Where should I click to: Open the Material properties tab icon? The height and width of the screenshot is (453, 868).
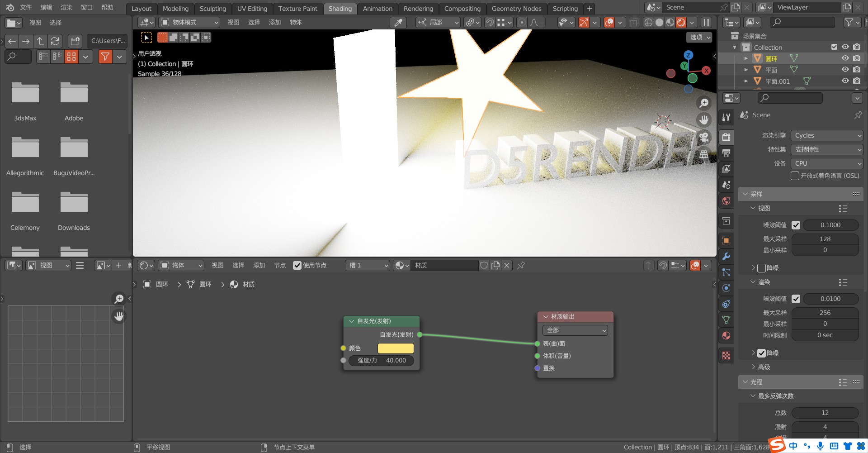(x=726, y=336)
